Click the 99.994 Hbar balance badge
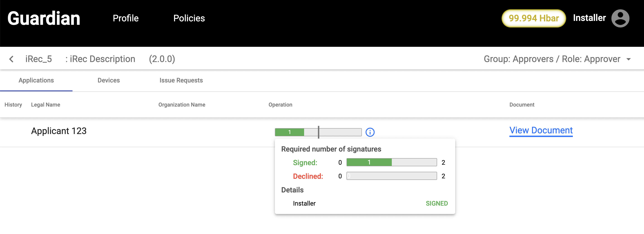 click(x=533, y=18)
